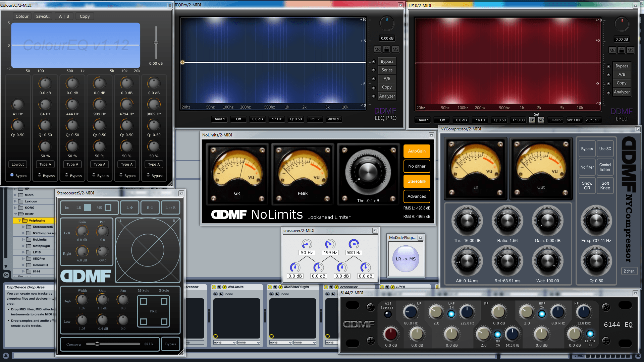Click the 50 Hz crossover frequency knob
The image size is (644, 362).
[x=307, y=244]
